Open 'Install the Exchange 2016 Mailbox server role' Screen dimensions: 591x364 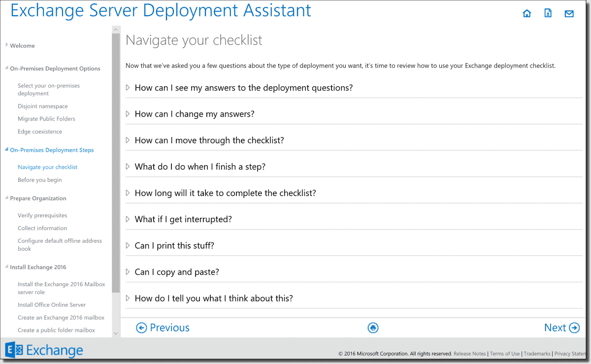pos(62,288)
